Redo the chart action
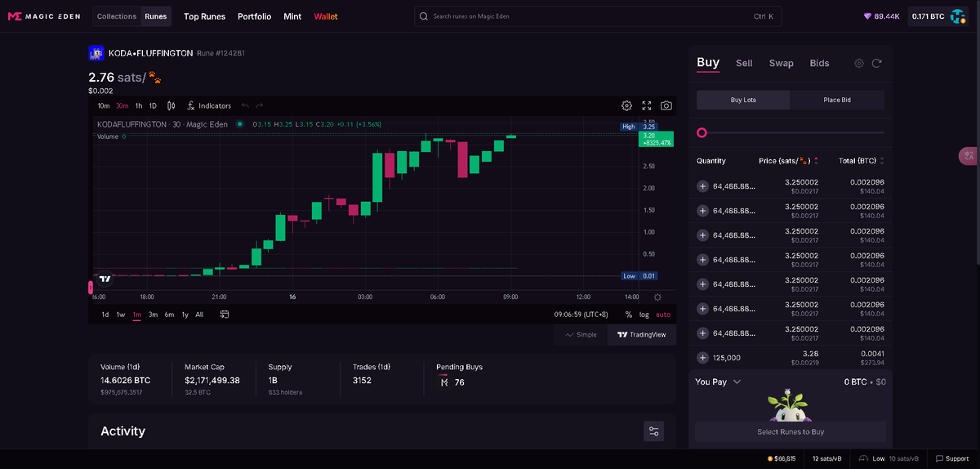This screenshot has height=469, width=980. [x=260, y=105]
